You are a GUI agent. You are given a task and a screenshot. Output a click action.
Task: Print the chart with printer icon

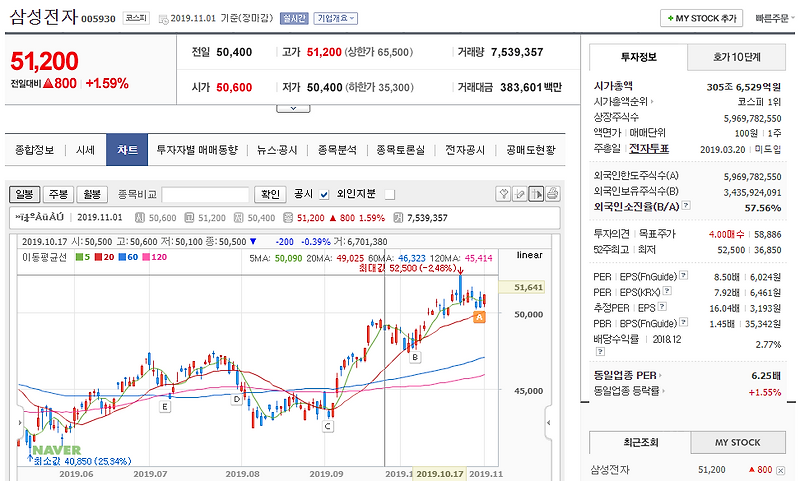click(553, 194)
